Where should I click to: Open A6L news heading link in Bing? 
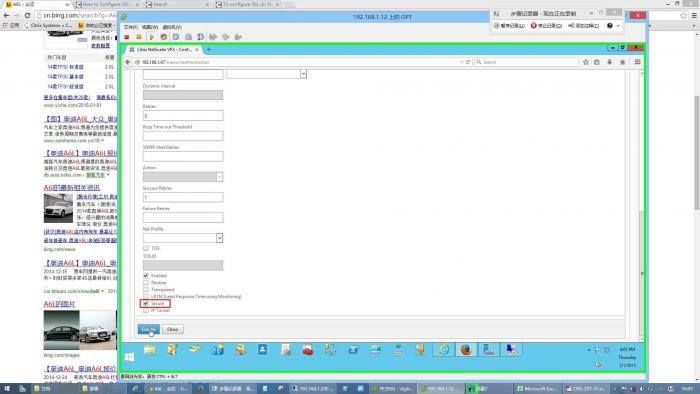72,188
